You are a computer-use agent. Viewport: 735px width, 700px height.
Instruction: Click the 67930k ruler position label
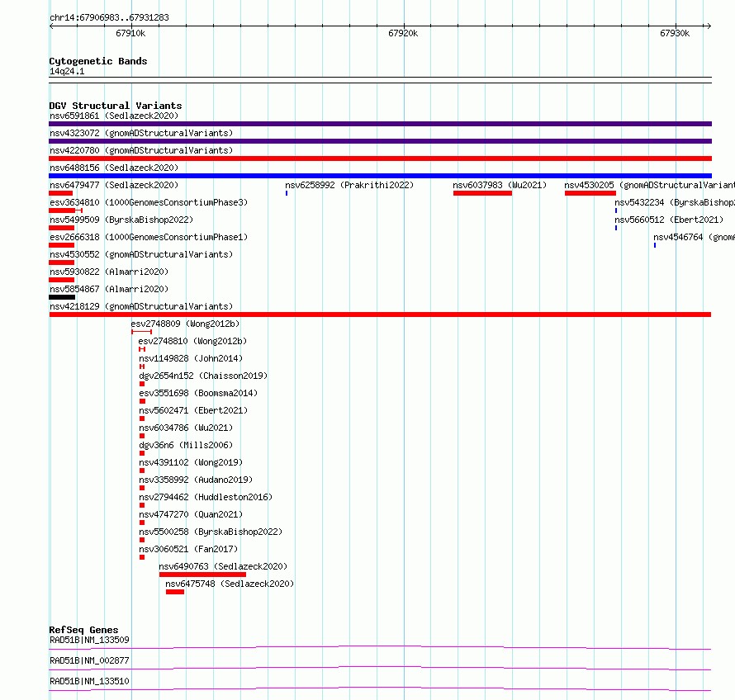coord(675,33)
